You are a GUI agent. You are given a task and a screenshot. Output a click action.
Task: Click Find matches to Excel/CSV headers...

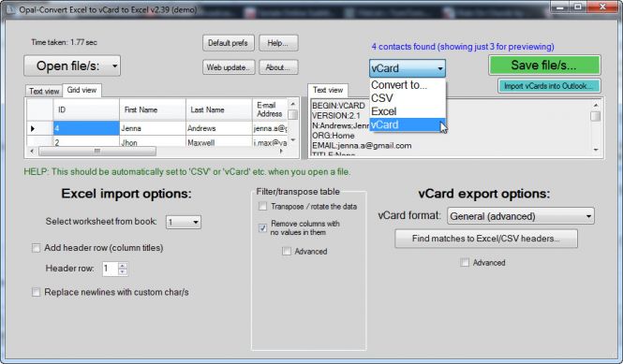486,239
